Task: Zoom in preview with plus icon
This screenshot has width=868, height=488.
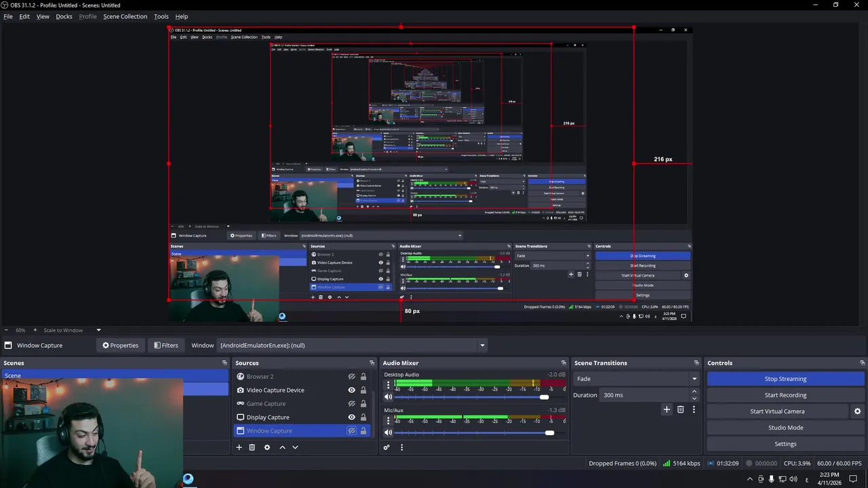Action: tap(35, 330)
